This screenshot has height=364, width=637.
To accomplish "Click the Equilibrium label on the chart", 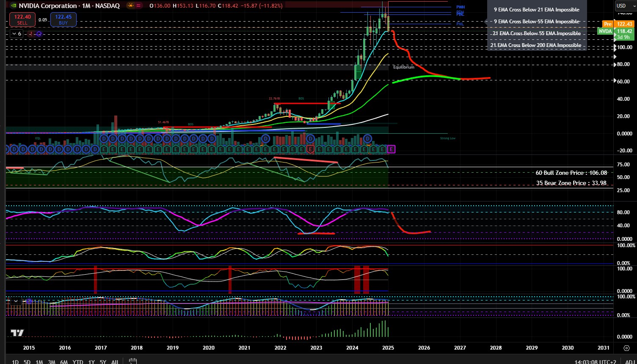I will coord(404,67).
